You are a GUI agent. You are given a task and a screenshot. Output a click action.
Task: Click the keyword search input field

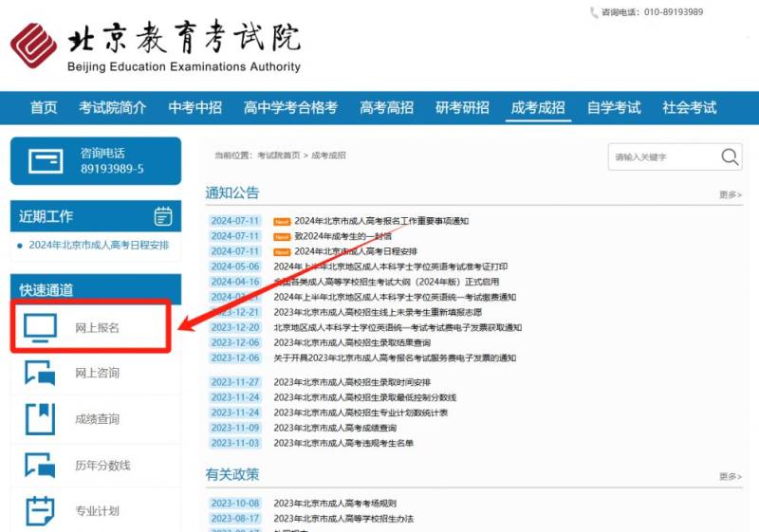(x=659, y=156)
